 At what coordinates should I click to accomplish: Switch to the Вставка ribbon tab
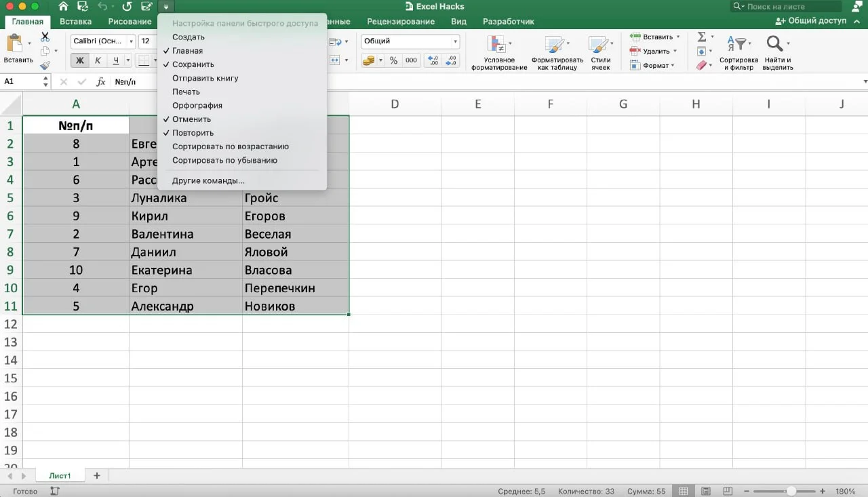point(75,22)
